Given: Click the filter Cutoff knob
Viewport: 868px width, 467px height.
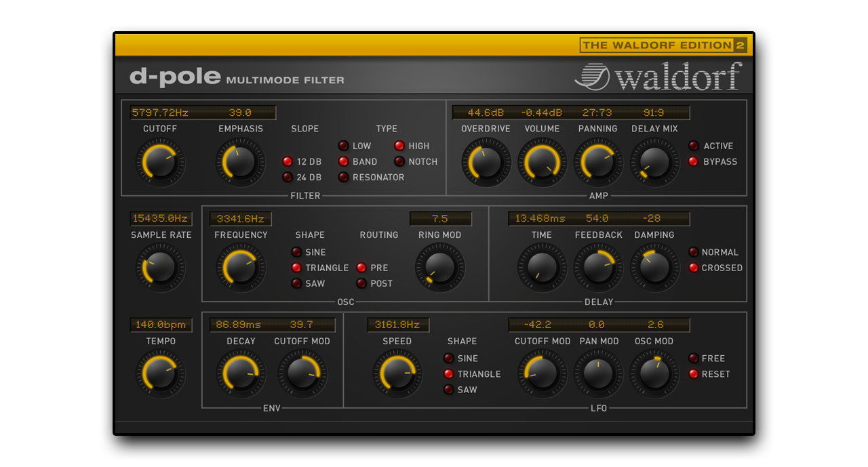Looking at the screenshot, I should [x=161, y=162].
